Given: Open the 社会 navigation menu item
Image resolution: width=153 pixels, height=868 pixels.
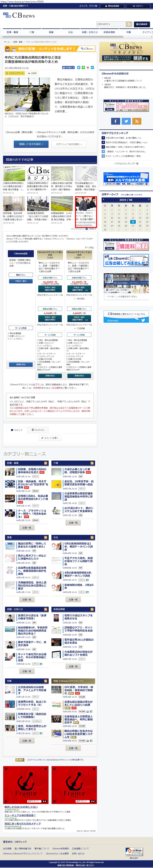Looking at the screenshot, I should 70,32.
